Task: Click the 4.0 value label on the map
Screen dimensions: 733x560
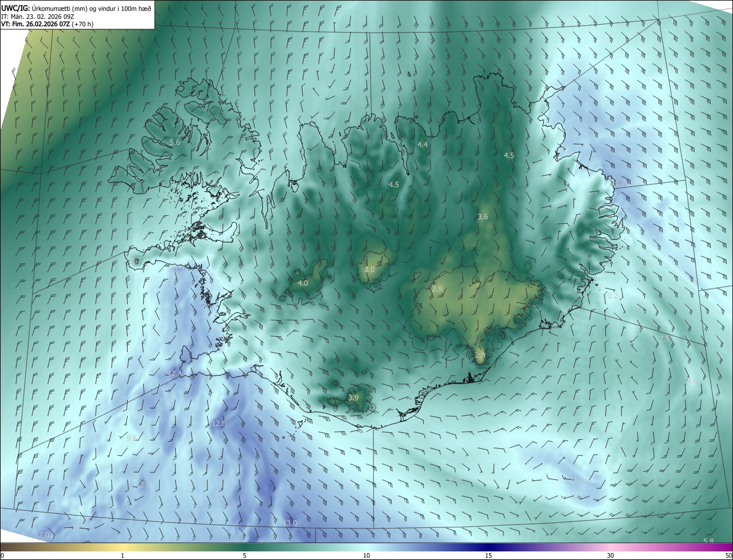Action: click(x=303, y=283)
